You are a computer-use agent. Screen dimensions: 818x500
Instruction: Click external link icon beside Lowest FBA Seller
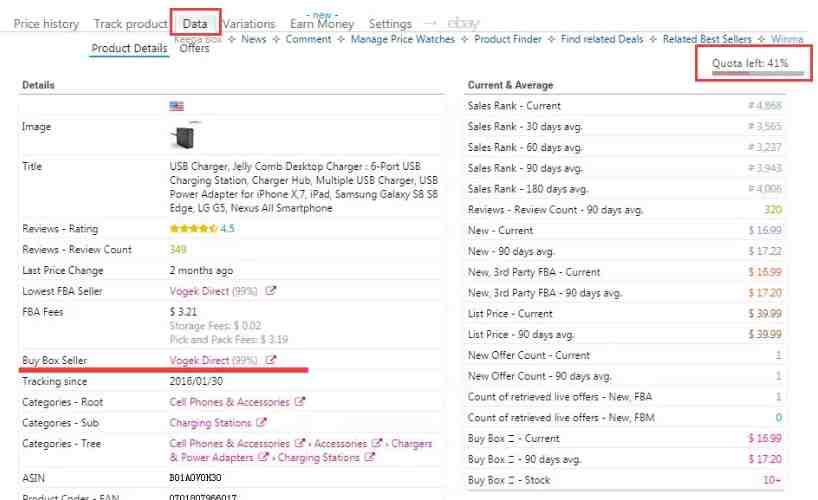tap(270, 291)
